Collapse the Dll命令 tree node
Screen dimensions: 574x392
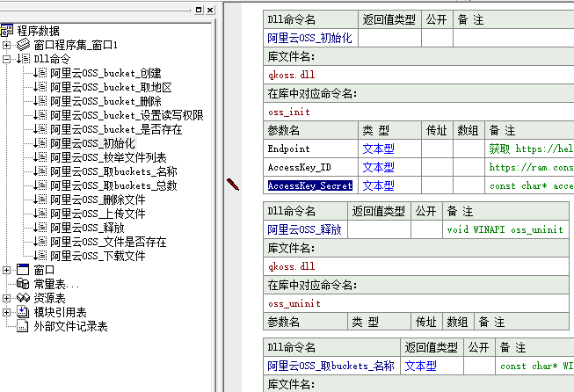click(x=6, y=59)
